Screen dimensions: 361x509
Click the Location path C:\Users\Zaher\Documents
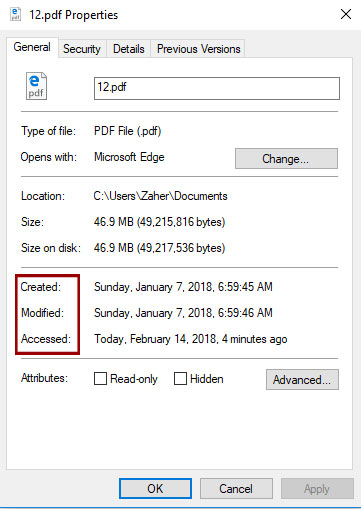click(160, 196)
